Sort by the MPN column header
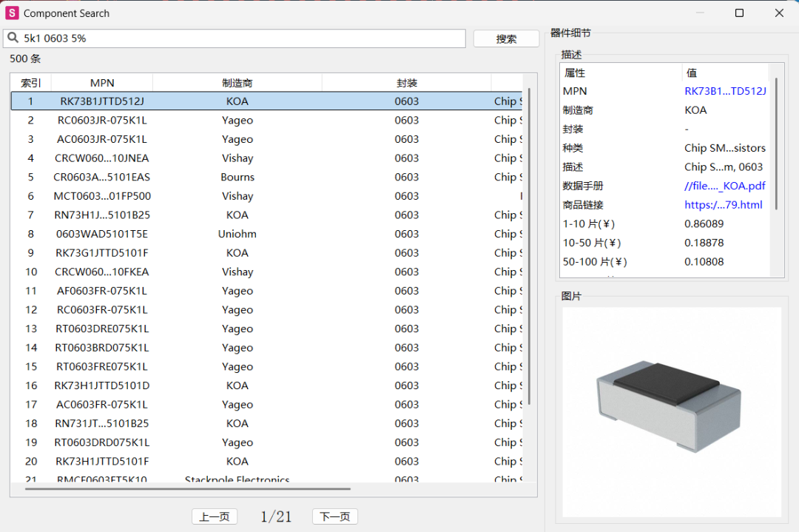 pos(102,83)
